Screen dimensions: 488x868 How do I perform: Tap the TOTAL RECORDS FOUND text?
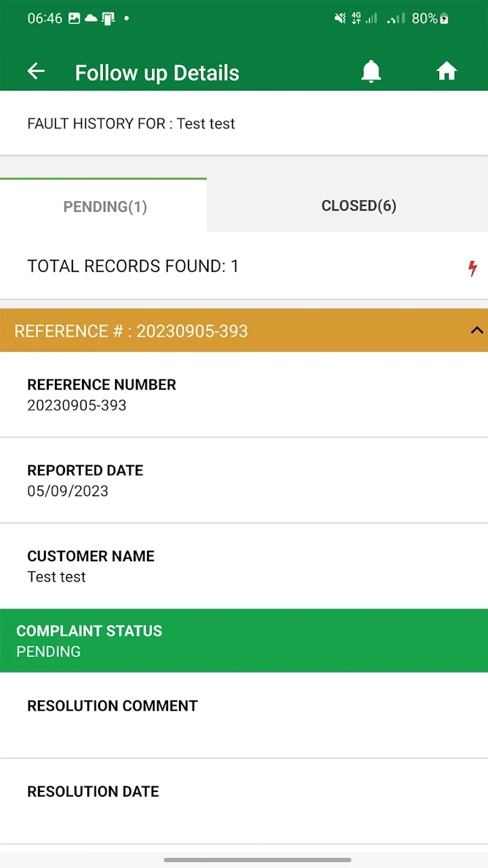coord(133,266)
